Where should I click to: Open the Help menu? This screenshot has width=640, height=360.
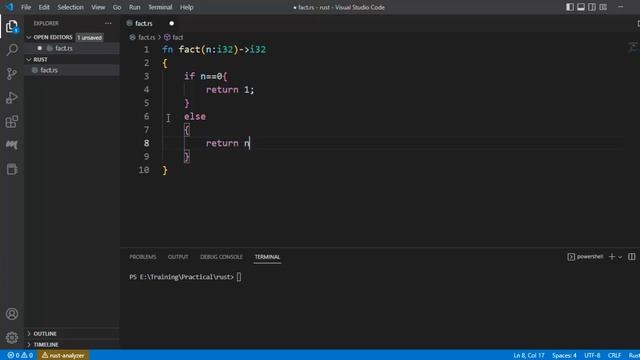(187, 7)
